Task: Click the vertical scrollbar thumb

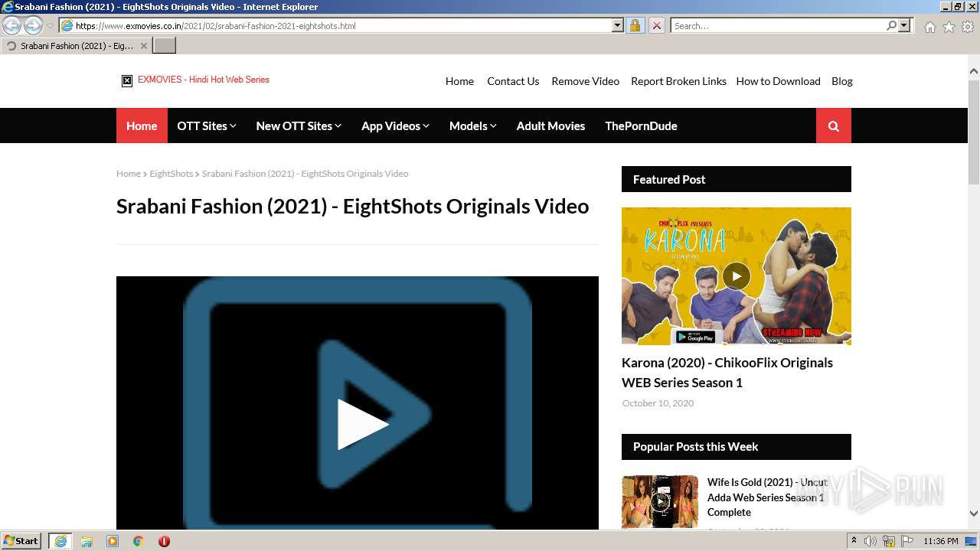Action: 974,131
